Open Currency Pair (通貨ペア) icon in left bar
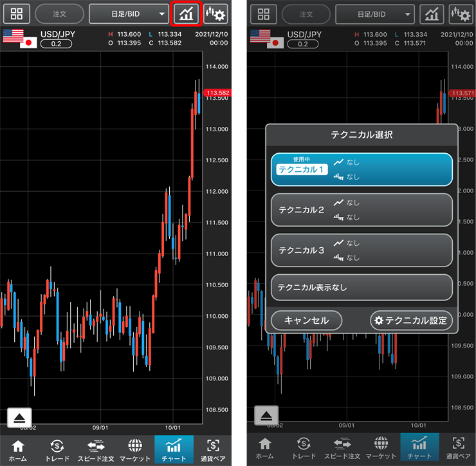 (x=212, y=450)
